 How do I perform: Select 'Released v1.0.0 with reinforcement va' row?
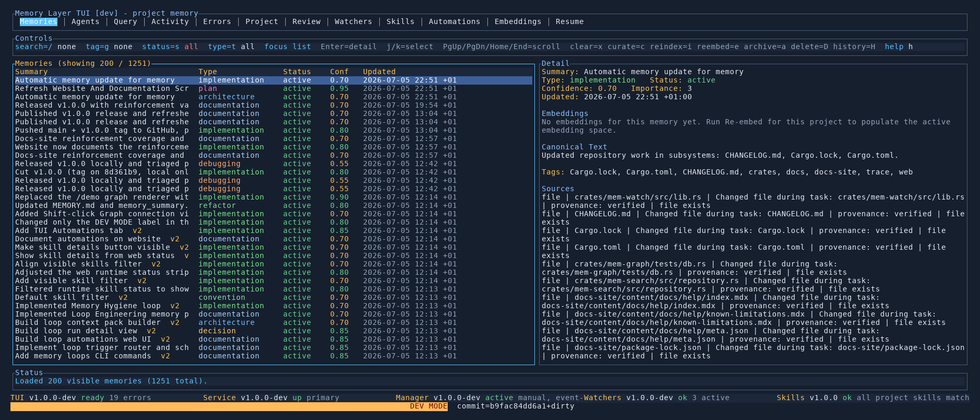tap(273, 105)
